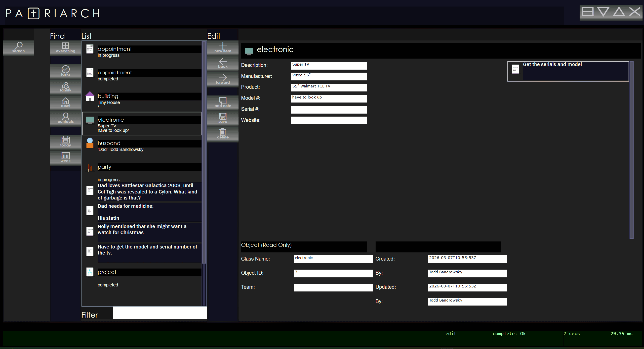The height and width of the screenshot is (349, 644).
Task: Select the asset house icon
Action: coord(65,102)
